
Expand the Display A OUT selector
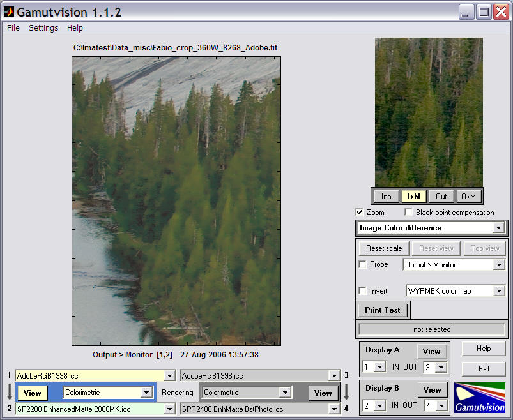click(435, 368)
